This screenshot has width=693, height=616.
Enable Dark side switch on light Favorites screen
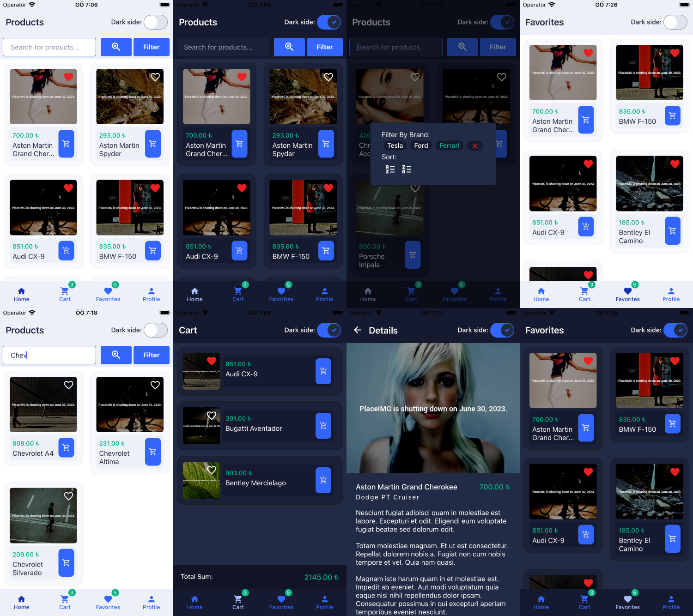tap(675, 22)
